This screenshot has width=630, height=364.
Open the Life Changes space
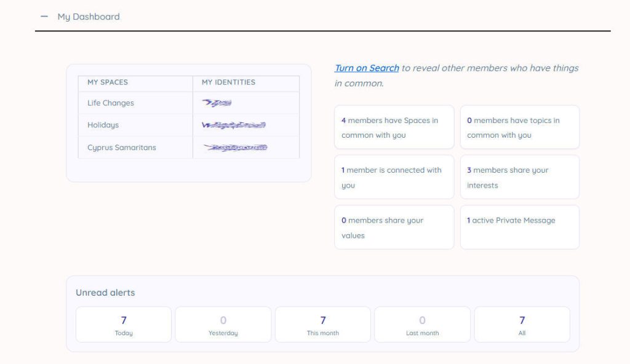pyautogui.click(x=111, y=103)
